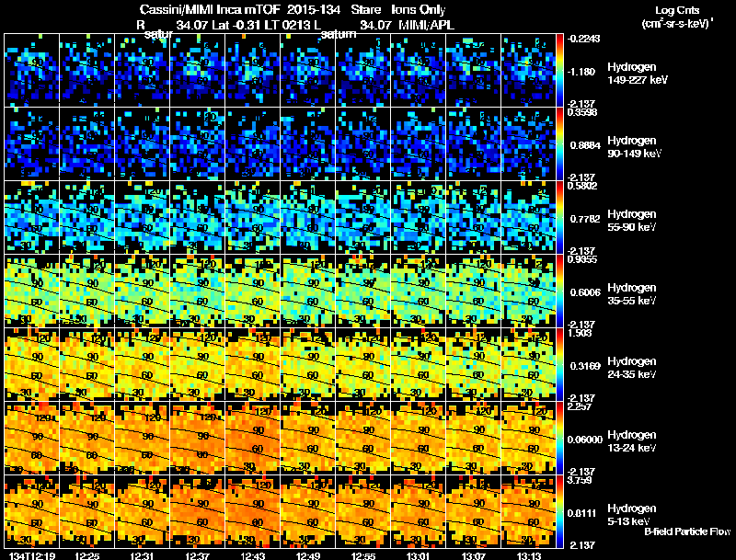
Task: Click the Cassini/MIMI Inca mTOF title text
Action: [x=210, y=9]
